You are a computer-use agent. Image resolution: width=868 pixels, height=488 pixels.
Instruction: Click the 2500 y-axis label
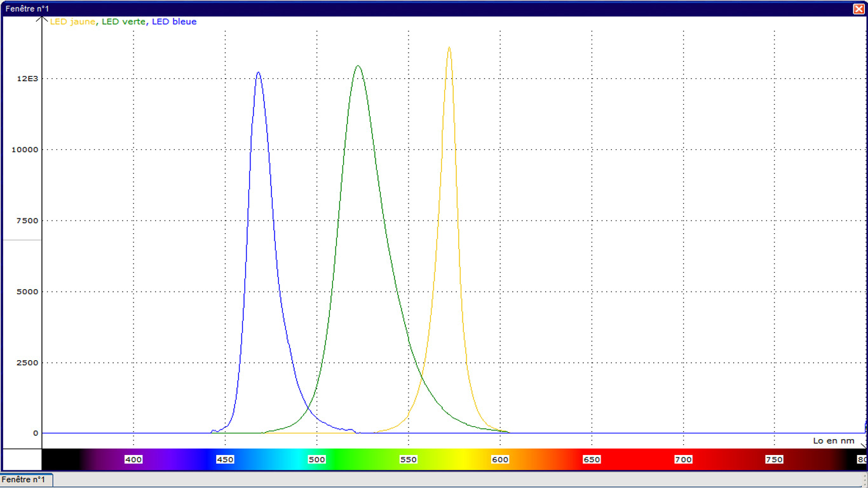click(x=27, y=363)
